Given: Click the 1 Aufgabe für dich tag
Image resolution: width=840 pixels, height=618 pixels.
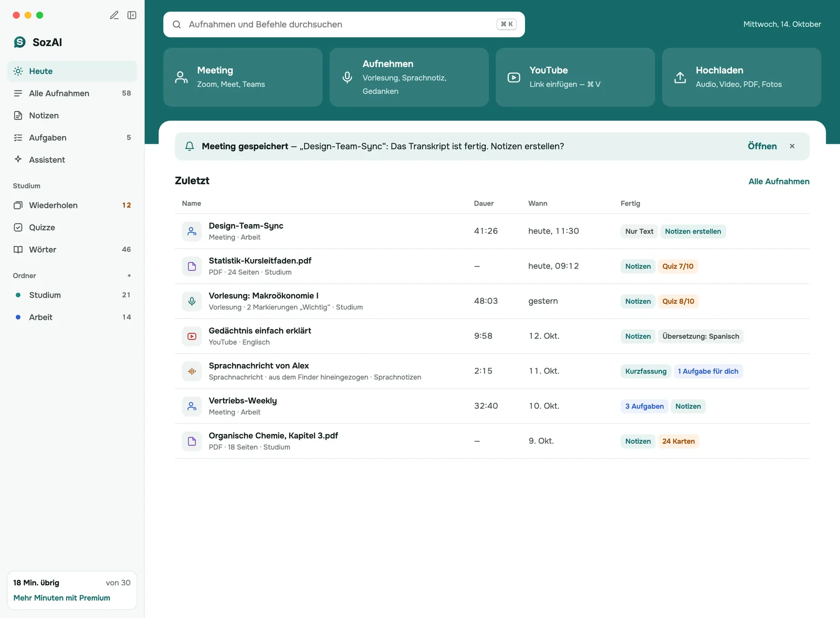Looking at the screenshot, I should 708,371.
